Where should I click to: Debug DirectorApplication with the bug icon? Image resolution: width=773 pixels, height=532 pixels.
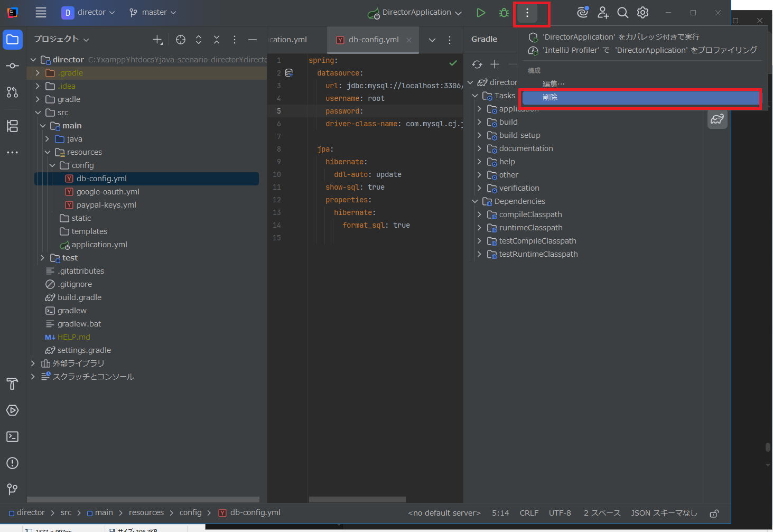click(503, 12)
